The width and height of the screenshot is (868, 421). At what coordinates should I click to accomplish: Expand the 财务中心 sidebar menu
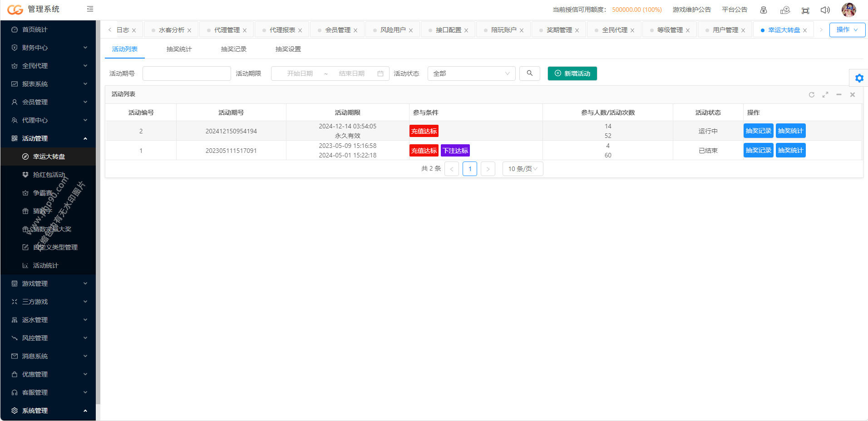[48, 48]
